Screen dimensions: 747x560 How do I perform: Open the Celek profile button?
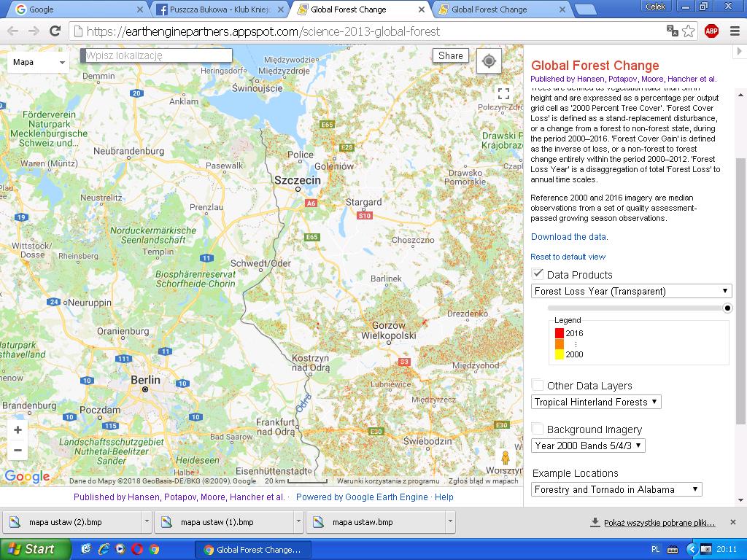(x=655, y=6)
